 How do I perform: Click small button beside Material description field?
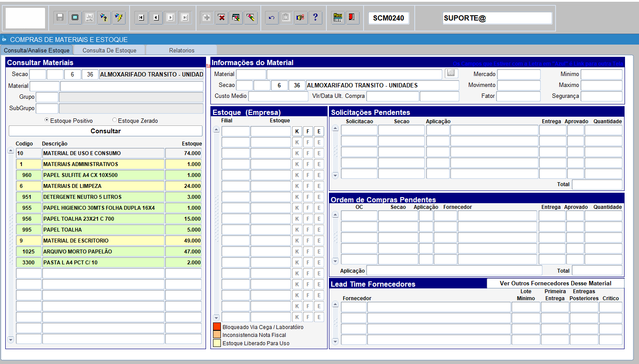coord(451,73)
